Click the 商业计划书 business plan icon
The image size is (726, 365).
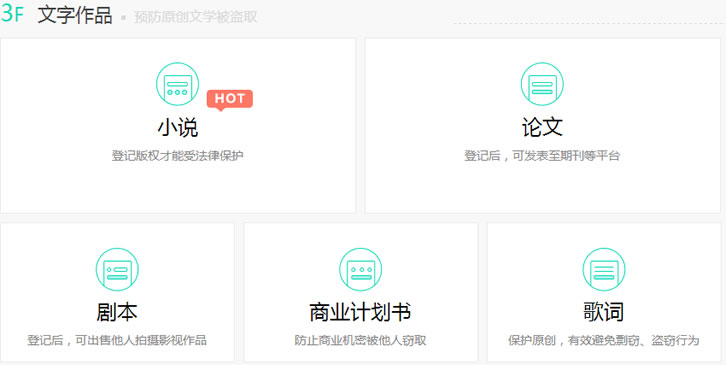tap(361, 270)
